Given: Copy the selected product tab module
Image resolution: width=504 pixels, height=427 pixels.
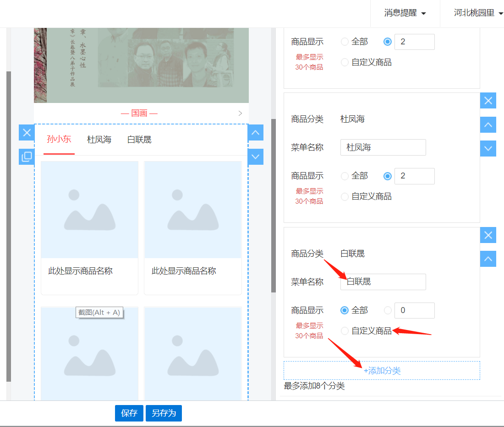Looking at the screenshot, I should tap(27, 157).
